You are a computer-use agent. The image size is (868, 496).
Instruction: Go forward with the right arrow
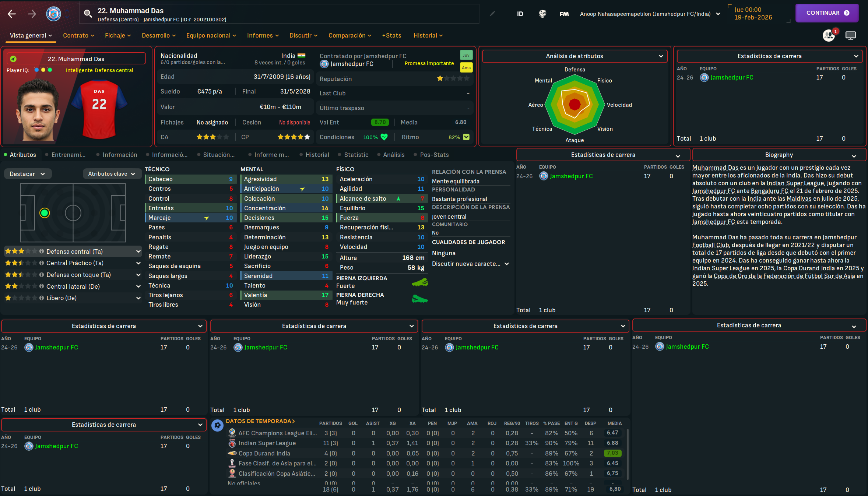click(x=32, y=14)
